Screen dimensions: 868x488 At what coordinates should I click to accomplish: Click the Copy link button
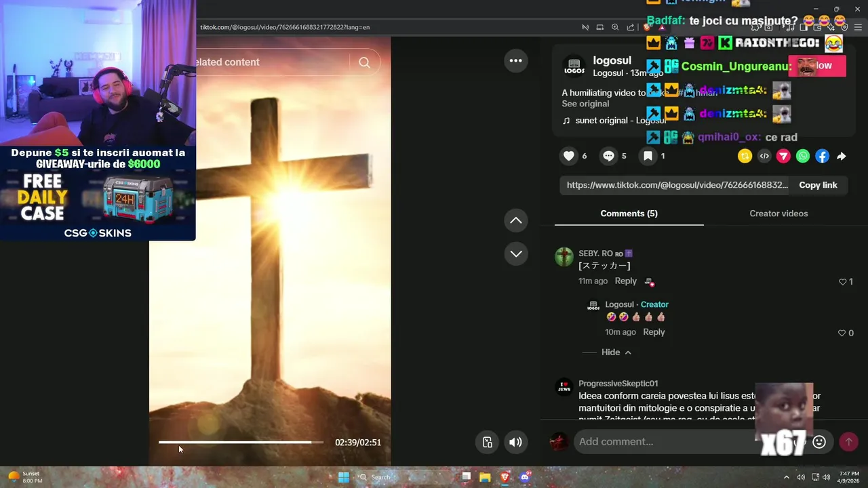(818, 185)
